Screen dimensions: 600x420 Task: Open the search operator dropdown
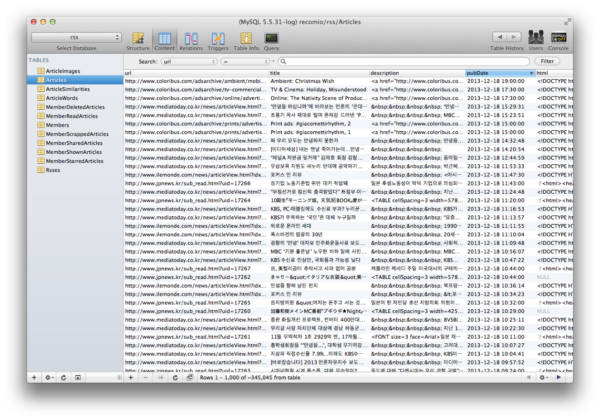tap(245, 61)
